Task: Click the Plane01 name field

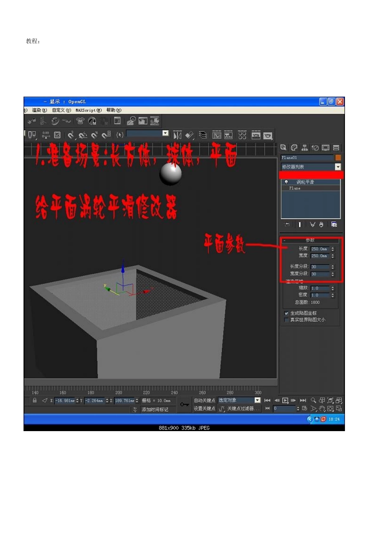Action: (307, 158)
